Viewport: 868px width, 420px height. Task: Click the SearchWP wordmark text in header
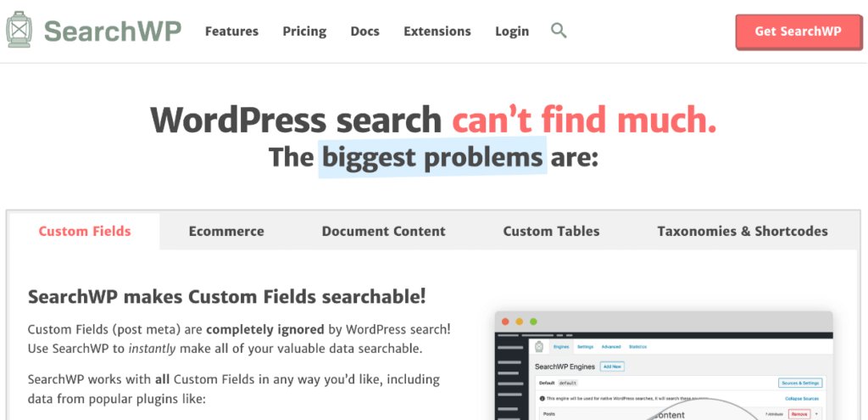tap(113, 31)
